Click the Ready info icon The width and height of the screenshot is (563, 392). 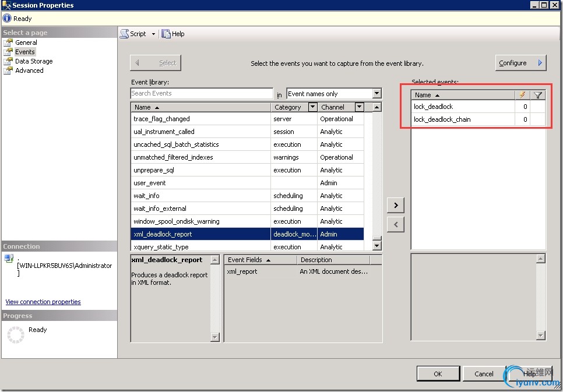(7, 18)
